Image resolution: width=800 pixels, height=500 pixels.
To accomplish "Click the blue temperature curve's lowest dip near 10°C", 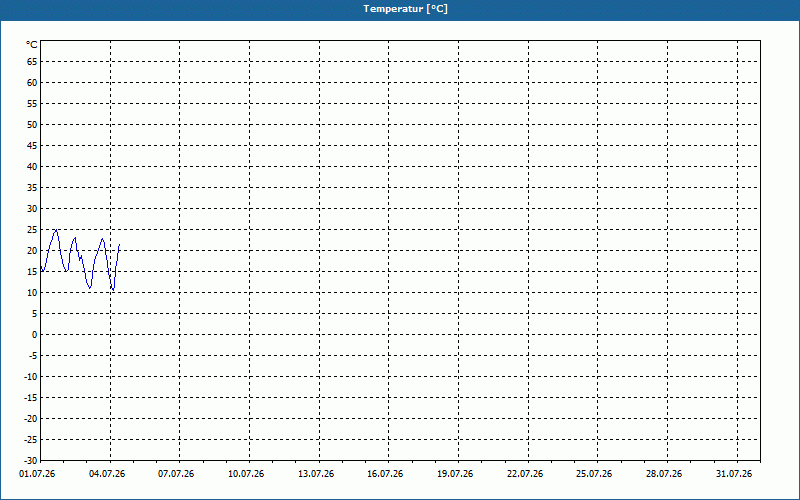I will [113, 289].
